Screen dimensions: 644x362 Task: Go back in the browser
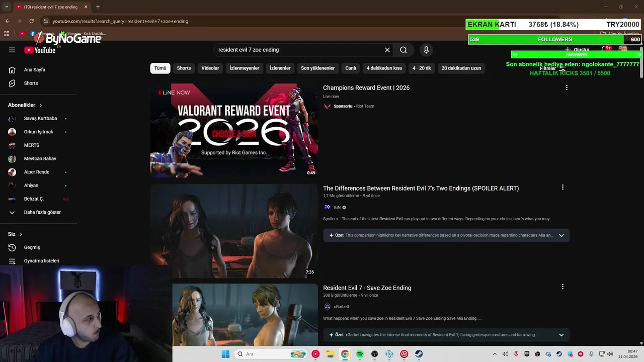7,21
